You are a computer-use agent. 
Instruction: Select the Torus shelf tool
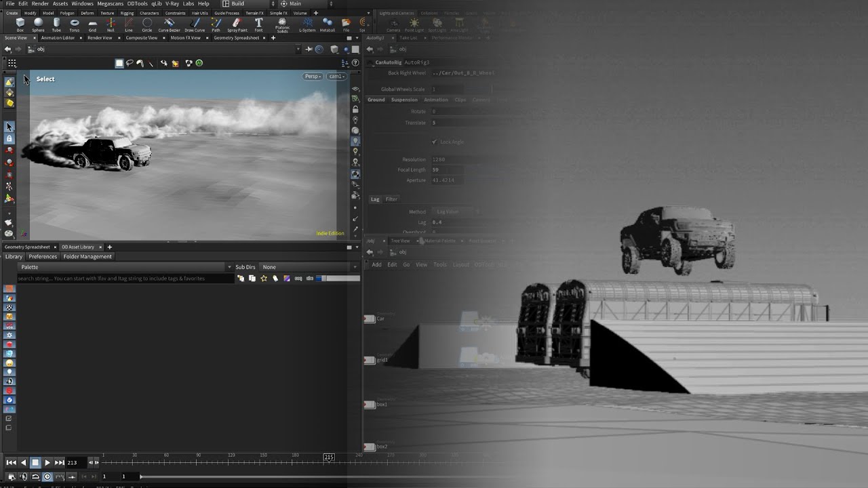point(75,25)
